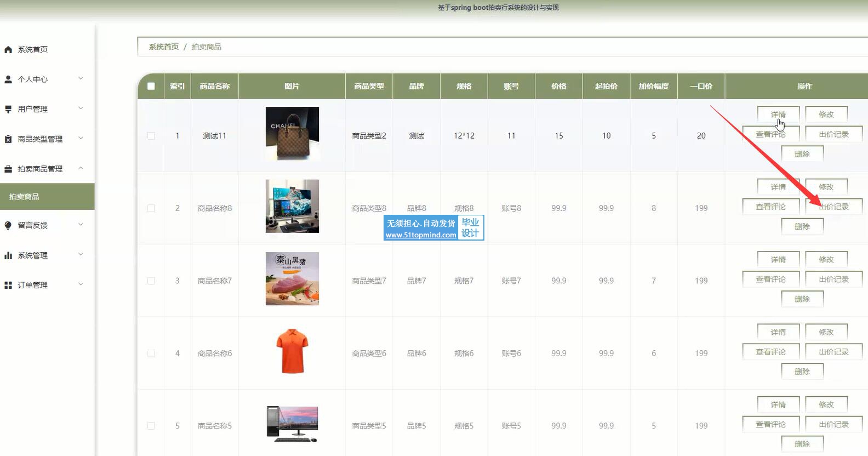The image size is (868, 456).
Task: Click the home icon beside 系统首页
Action: (8, 49)
